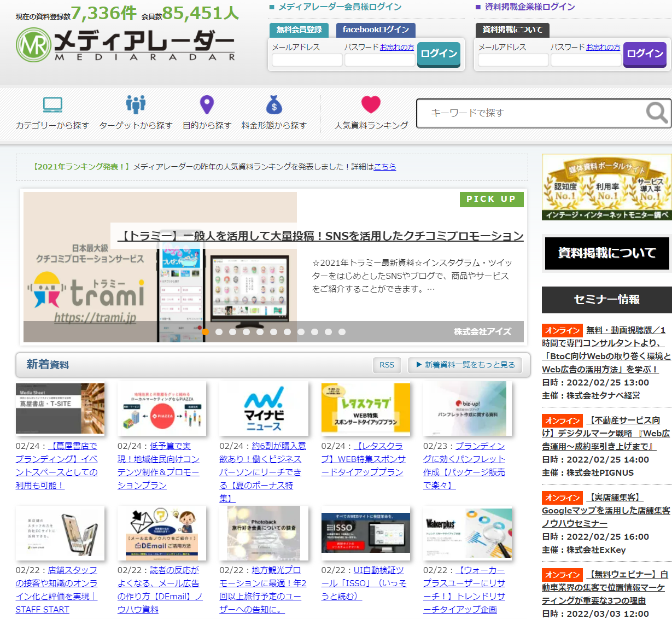The image size is (672, 619).
Task: Click 人気資料ランキング label
Action: click(x=371, y=125)
